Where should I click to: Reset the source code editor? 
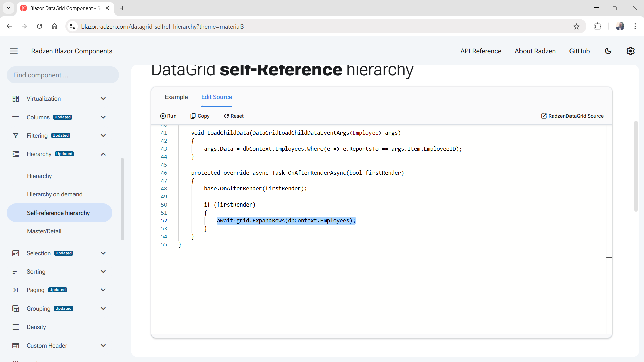pyautogui.click(x=234, y=116)
